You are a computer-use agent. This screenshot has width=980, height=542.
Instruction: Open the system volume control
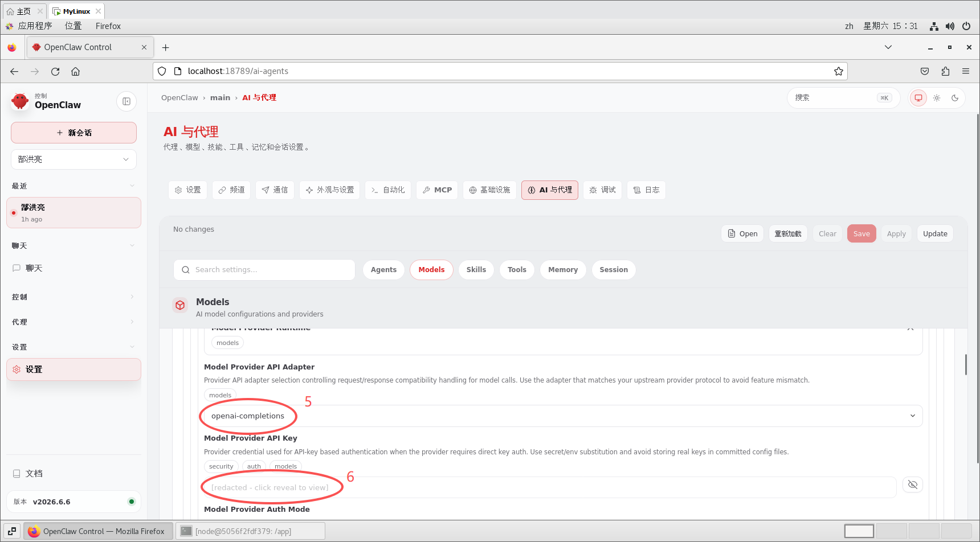(x=950, y=26)
